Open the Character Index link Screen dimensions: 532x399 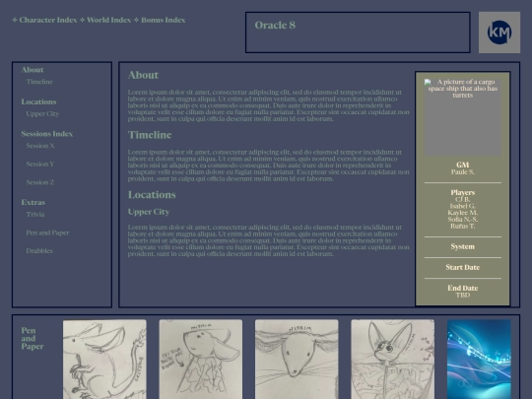[48, 20]
